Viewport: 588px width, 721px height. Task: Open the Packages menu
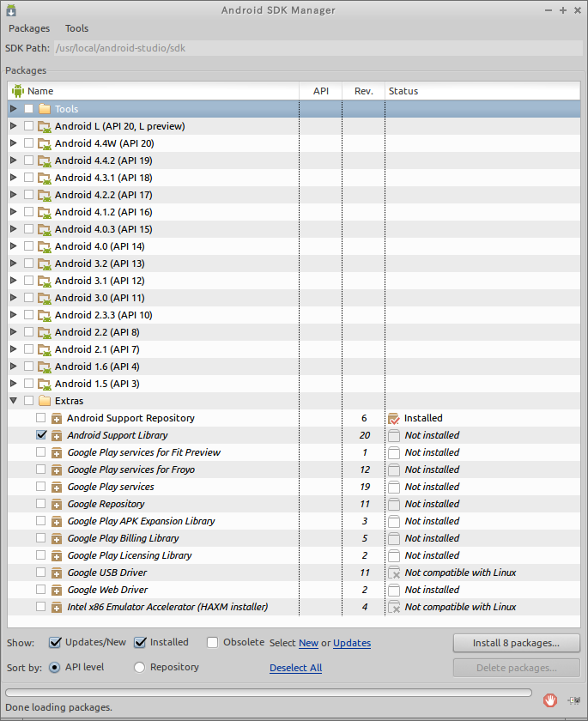(x=29, y=28)
